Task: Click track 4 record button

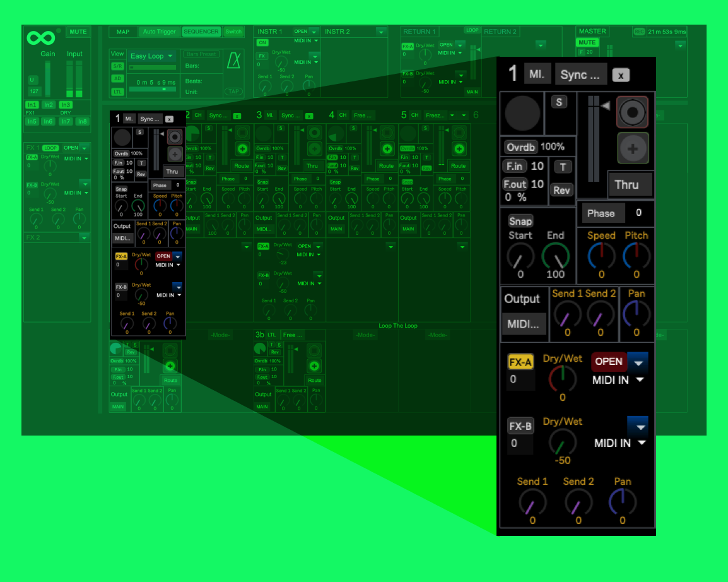Action: coord(387,133)
